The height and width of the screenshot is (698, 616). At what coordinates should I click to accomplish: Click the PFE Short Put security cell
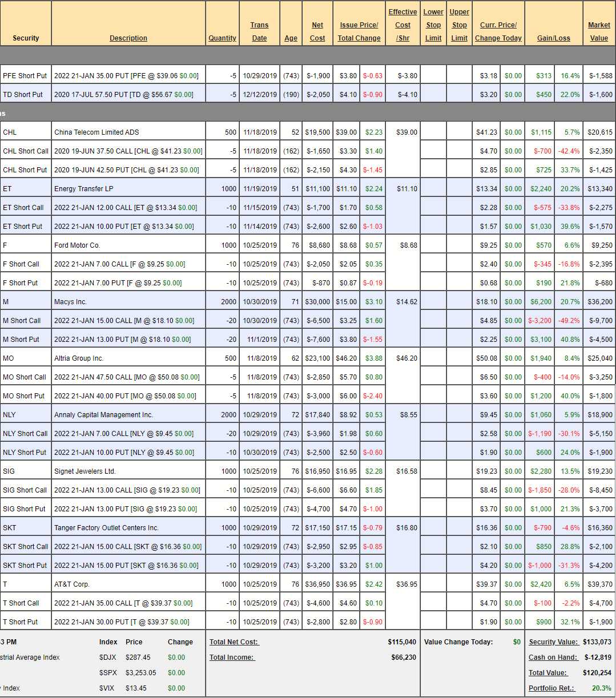coord(25,76)
